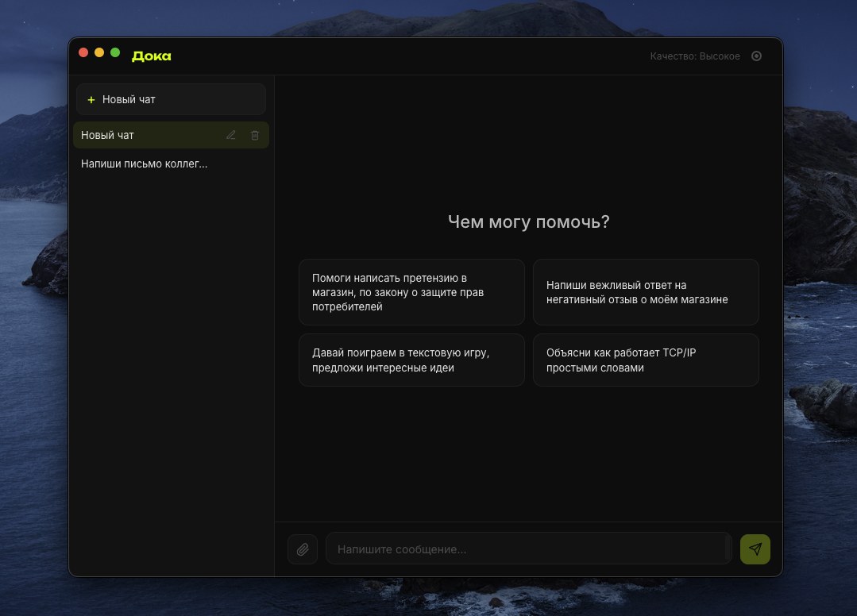Click the trash delete icon on Новый чат

click(x=255, y=135)
